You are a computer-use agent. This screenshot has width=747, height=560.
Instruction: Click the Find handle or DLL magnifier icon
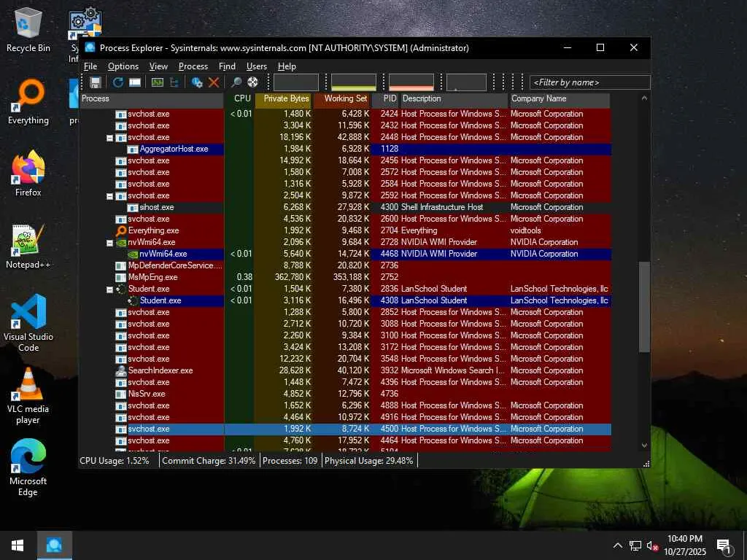[236, 82]
